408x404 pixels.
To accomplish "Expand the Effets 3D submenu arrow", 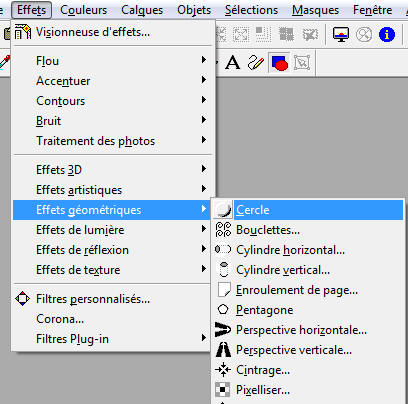I will (x=204, y=169).
